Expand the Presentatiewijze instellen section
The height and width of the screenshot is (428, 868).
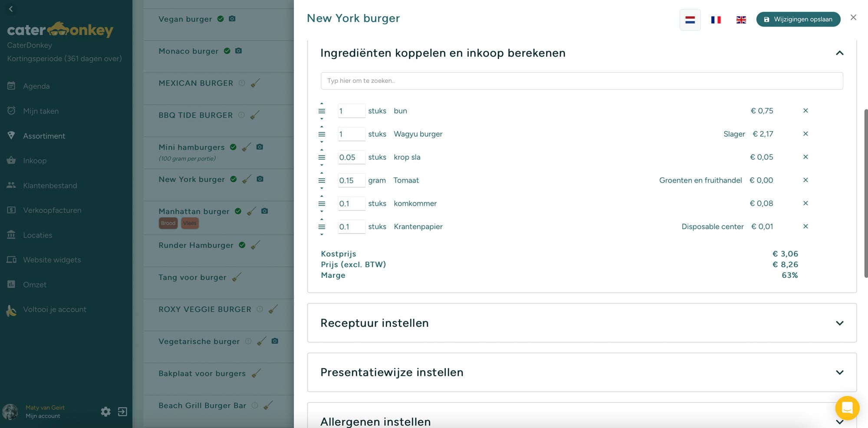click(839, 372)
